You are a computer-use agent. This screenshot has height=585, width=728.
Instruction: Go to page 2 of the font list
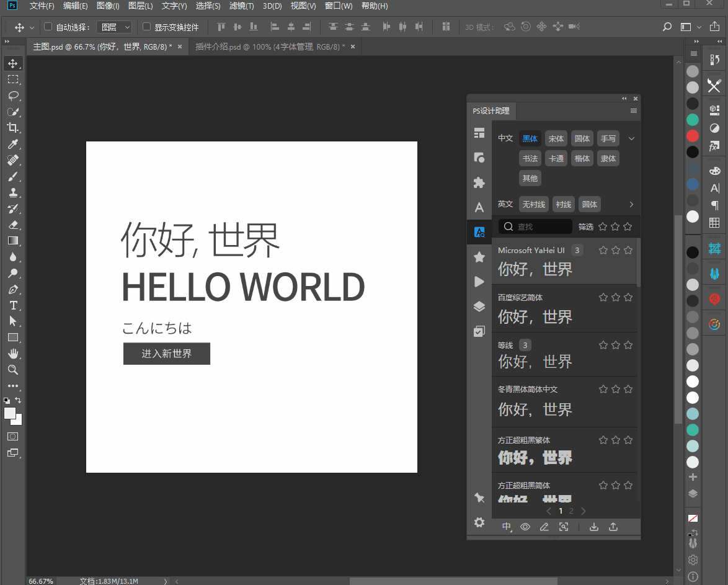[x=571, y=511]
